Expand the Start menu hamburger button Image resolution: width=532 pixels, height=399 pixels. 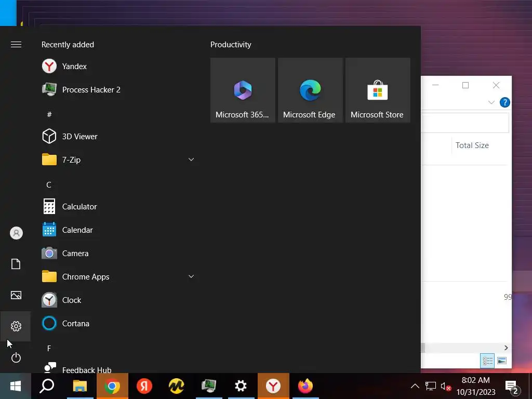(16, 45)
